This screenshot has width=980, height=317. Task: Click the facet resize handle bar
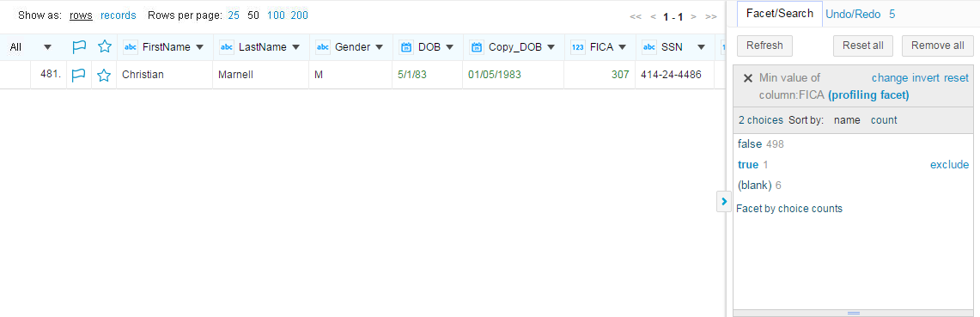[853, 313]
